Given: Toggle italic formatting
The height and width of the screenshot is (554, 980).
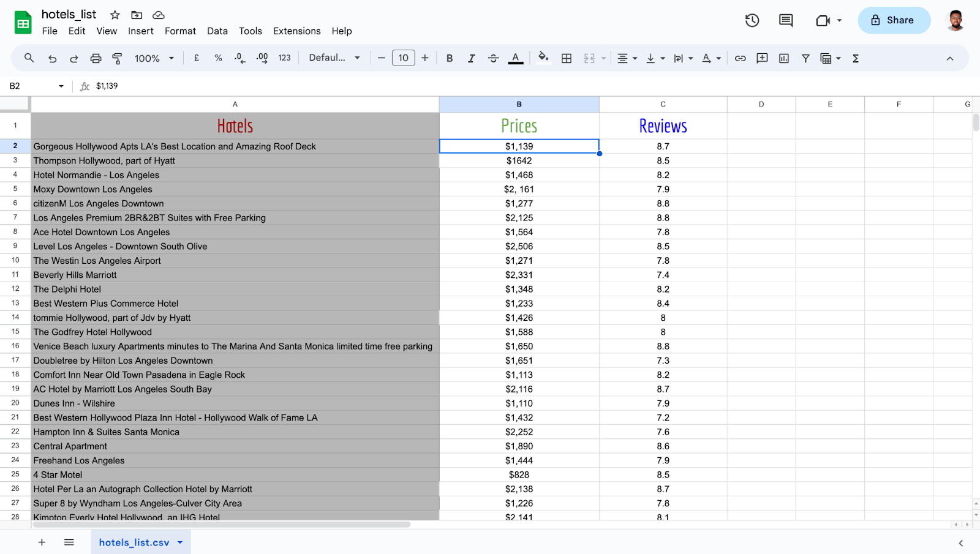Looking at the screenshot, I should pos(471,58).
